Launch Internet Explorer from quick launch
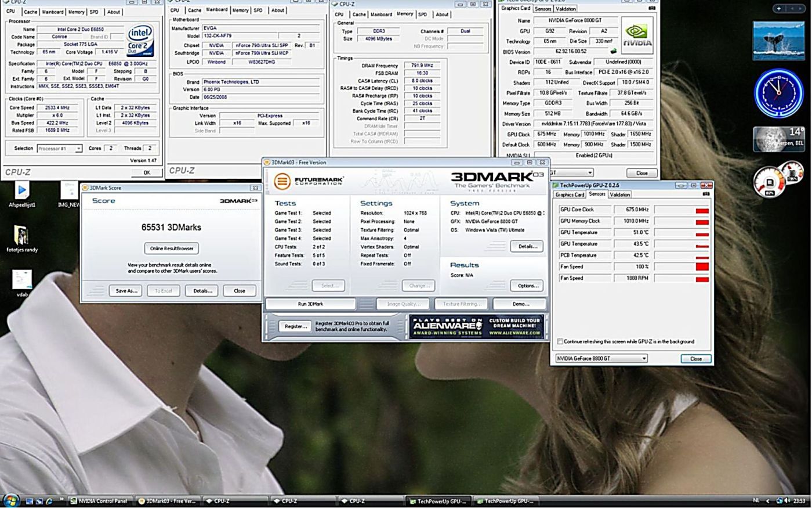Screen dimensions: 812x508 tap(49, 501)
